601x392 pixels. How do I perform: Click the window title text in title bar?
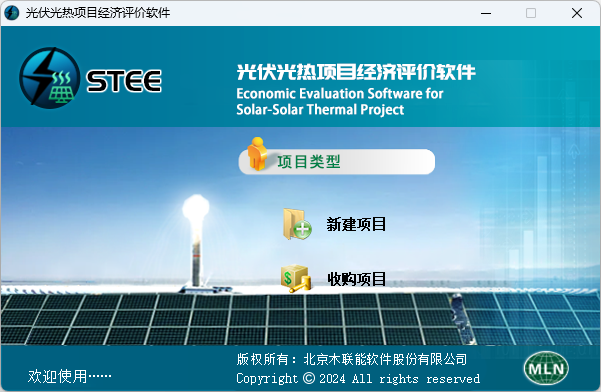click(x=98, y=13)
